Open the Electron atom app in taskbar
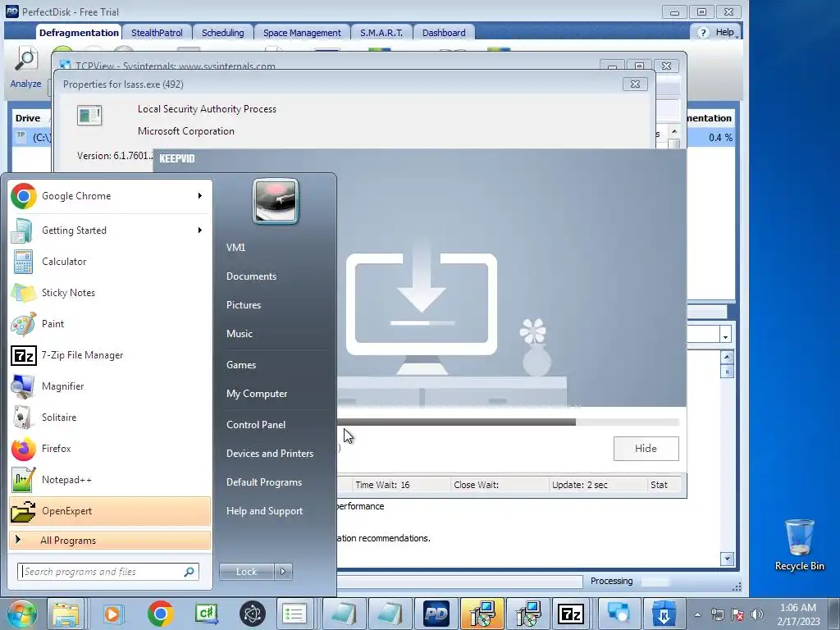The width and height of the screenshot is (840, 630). click(253, 614)
